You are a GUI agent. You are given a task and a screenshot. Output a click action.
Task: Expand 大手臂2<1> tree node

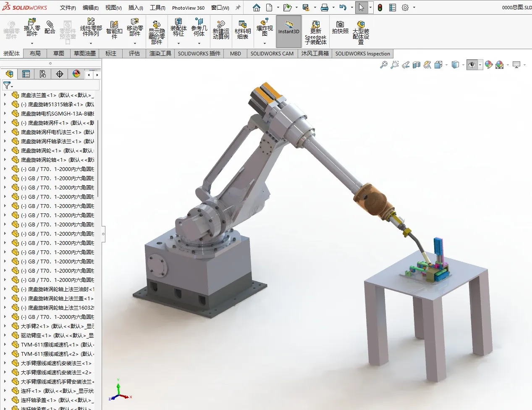[5, 326]
